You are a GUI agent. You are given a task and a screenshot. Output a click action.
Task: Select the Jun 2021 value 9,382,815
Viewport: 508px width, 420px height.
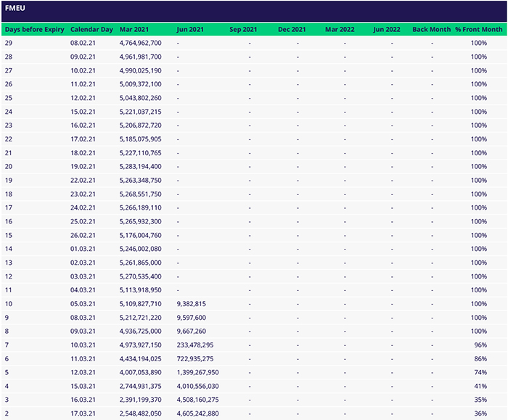[x=192, y=304]
